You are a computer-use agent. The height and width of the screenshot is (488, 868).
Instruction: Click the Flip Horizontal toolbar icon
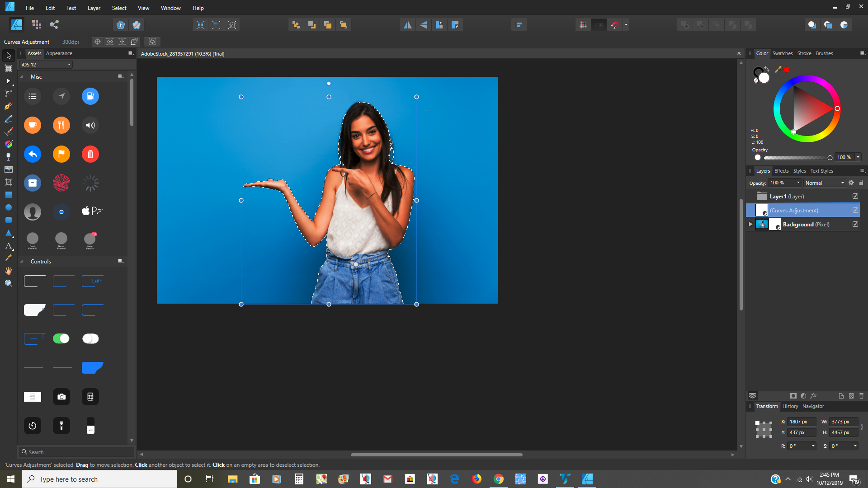point(407,25)
